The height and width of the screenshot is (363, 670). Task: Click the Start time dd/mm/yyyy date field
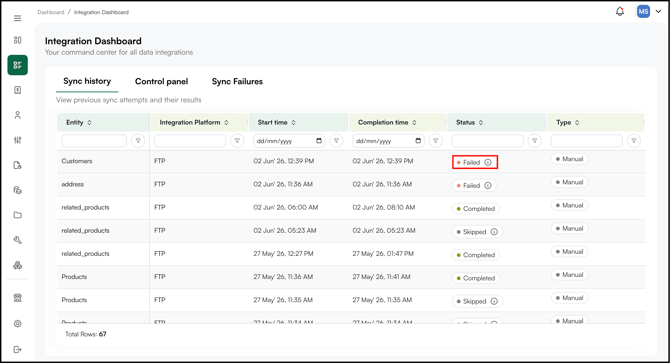[x=289, y=141]
